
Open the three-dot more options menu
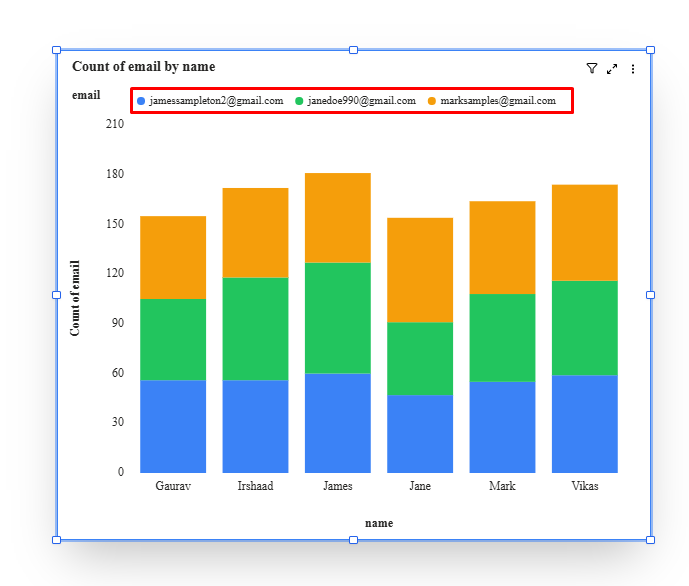(633, 69)
